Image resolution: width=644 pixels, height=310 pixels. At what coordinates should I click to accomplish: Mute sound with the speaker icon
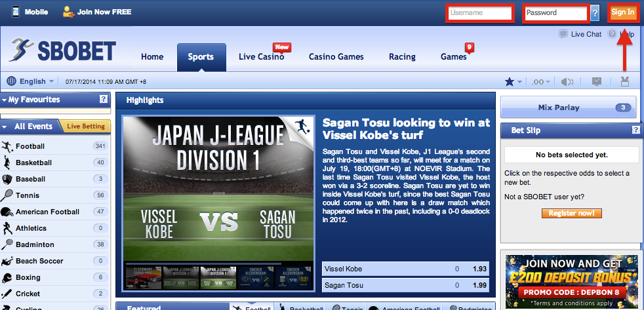coord(568,82)
